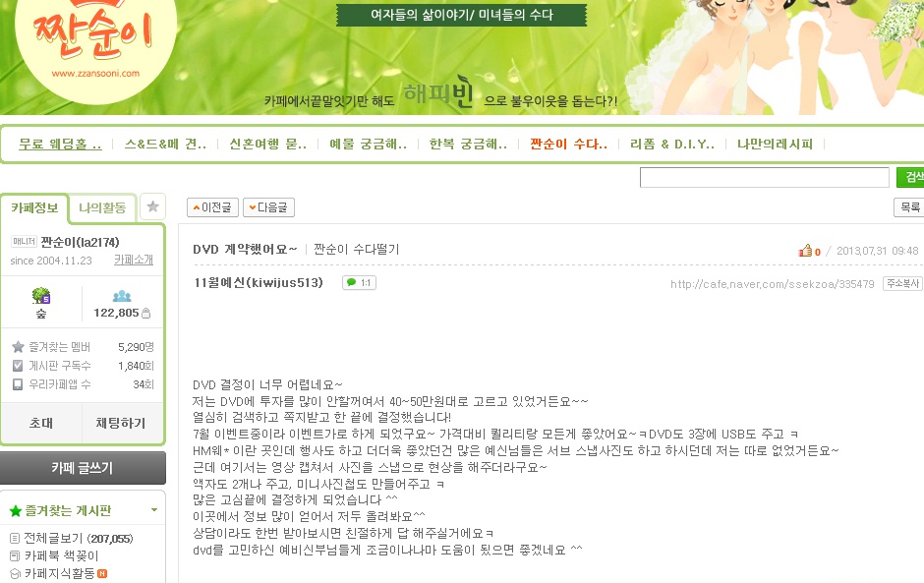
Task: Click the 즐겨찾는 멤버 star icon
Action: pos(18,347)
